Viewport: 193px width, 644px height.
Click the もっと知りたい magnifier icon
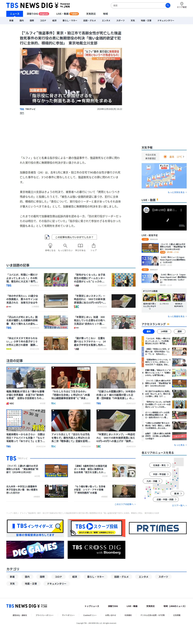(x=65, y=245)
